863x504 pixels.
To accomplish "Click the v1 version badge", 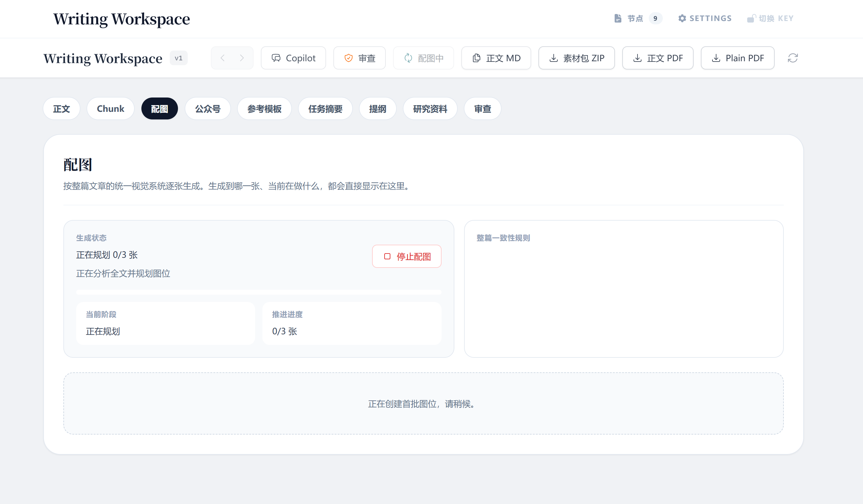I will coord(179,58).
